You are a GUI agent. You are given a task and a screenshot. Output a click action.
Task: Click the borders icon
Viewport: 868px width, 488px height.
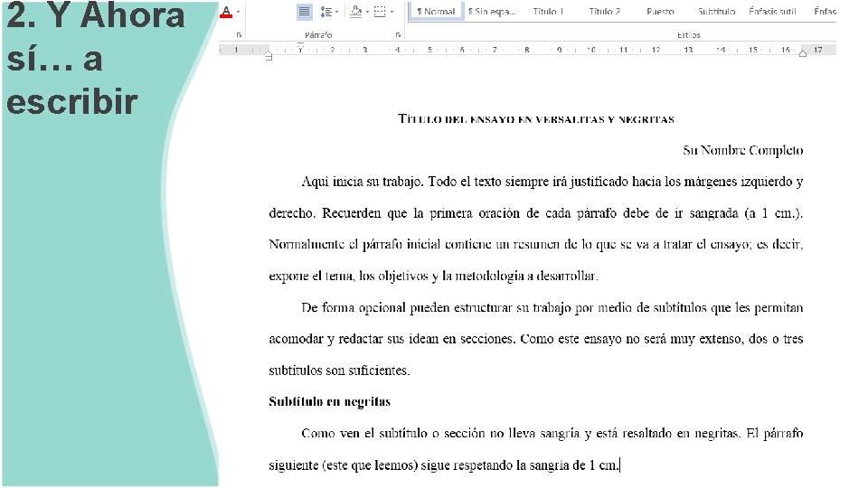click(380, 12)
